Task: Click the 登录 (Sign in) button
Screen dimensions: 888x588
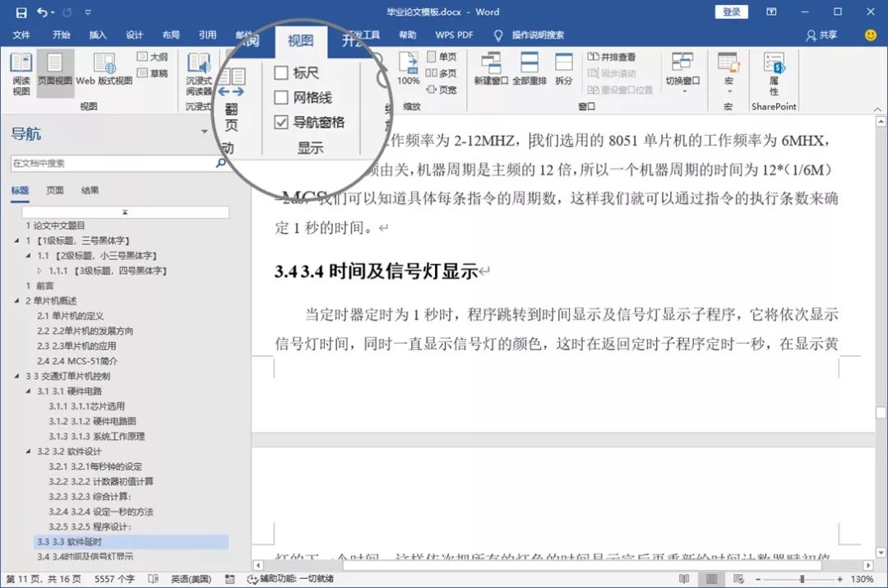Action: click(729, 12)
